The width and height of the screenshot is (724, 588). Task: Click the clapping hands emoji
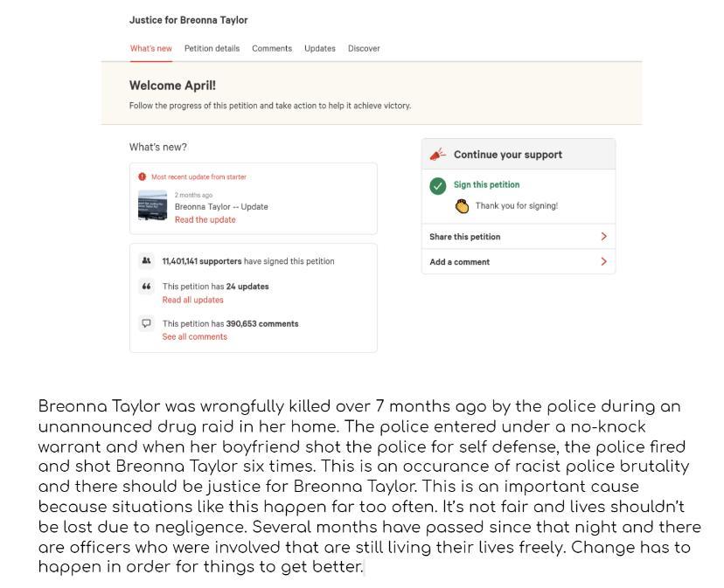click(462, 206)
